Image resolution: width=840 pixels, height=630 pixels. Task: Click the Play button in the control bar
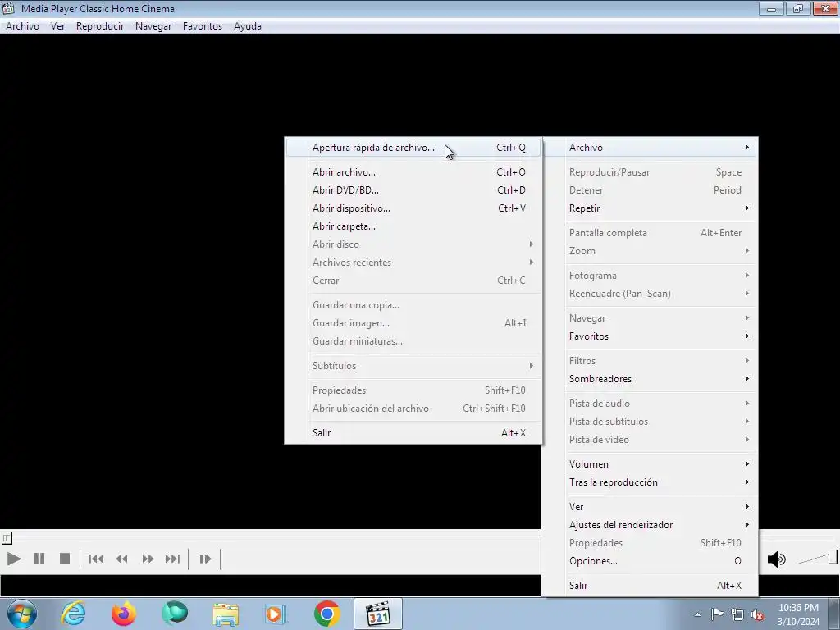14,559
